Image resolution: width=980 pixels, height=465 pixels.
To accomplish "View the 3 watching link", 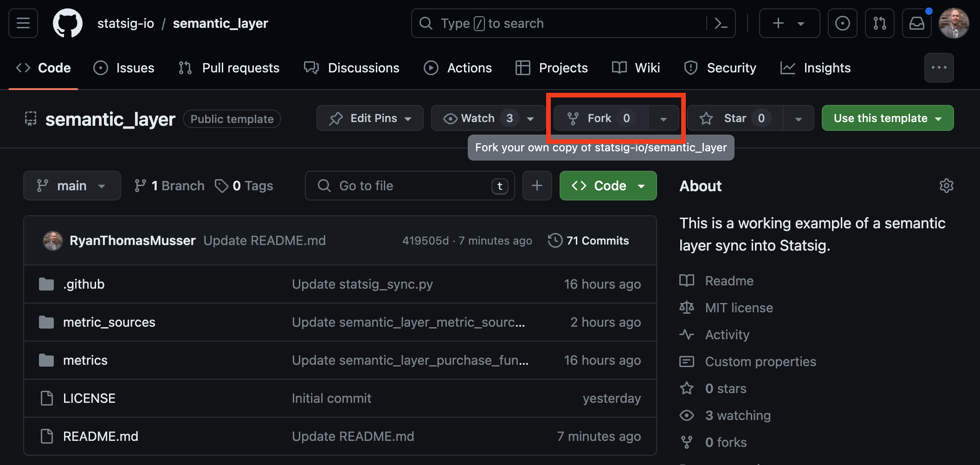I will pyautogui.click(x=725, y=415).
